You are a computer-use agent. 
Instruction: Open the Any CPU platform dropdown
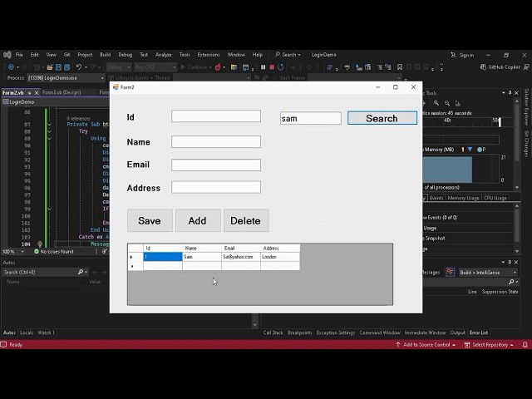155,67
